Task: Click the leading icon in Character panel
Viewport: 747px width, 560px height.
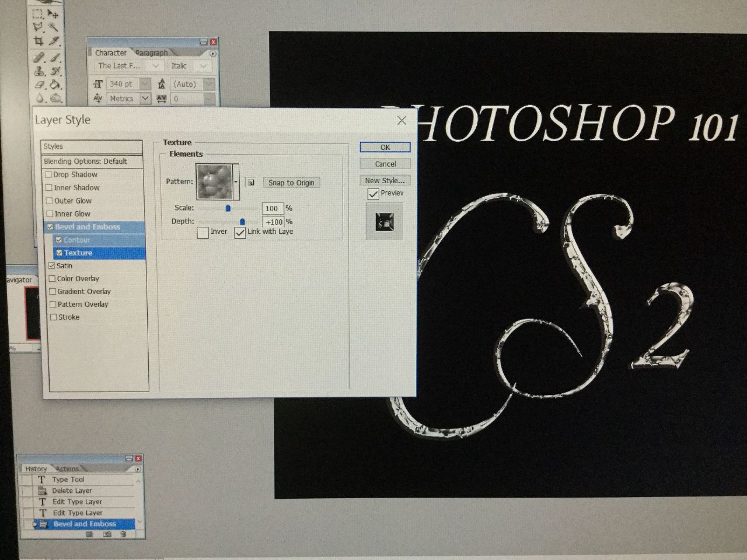Action: click(x=162, y=84)
